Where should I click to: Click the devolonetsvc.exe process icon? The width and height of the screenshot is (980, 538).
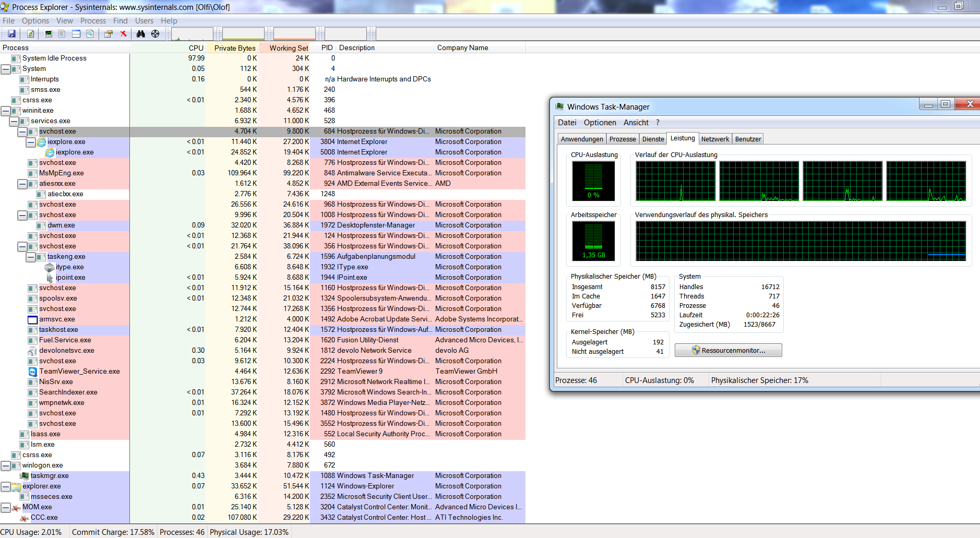[x=33, y=351]
